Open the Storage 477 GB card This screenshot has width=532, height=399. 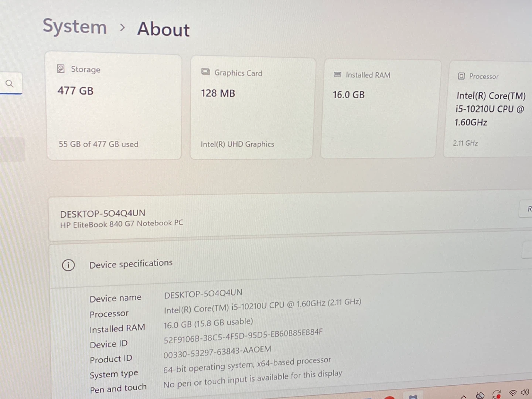114,107
